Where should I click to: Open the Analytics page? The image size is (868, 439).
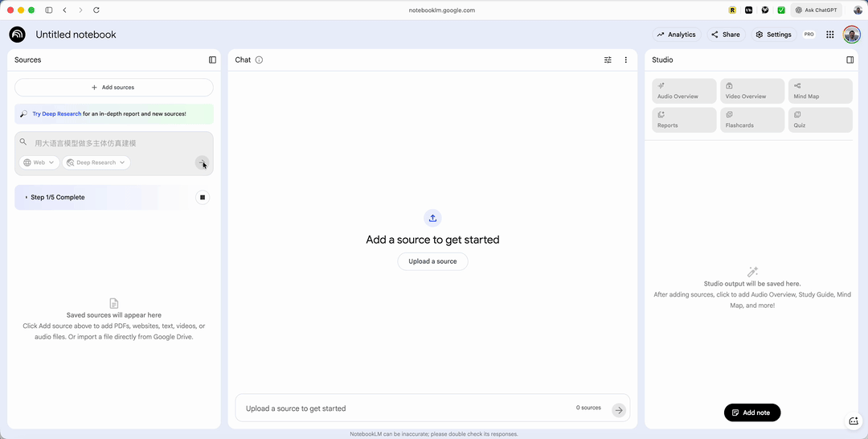(676, 35)
